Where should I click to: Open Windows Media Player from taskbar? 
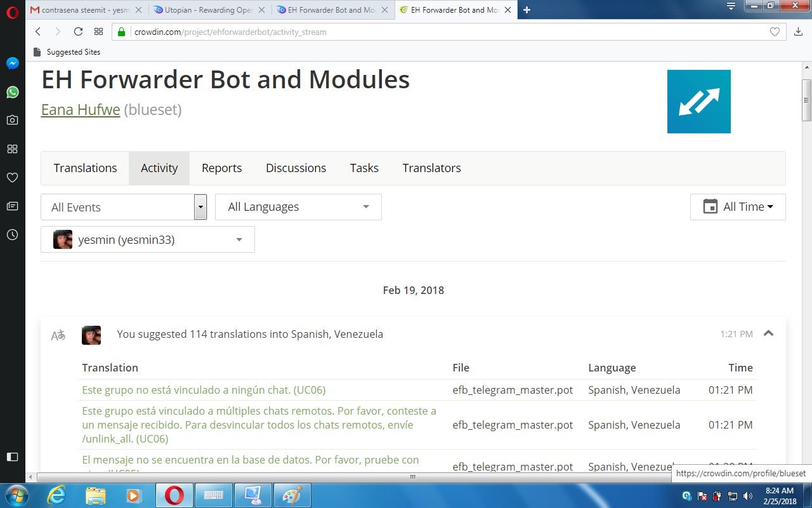[134, 495]
